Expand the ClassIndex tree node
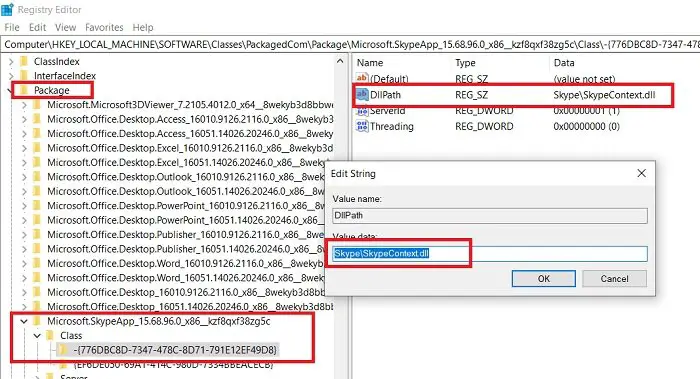The image size is (700, 379). tap(11, 61)
